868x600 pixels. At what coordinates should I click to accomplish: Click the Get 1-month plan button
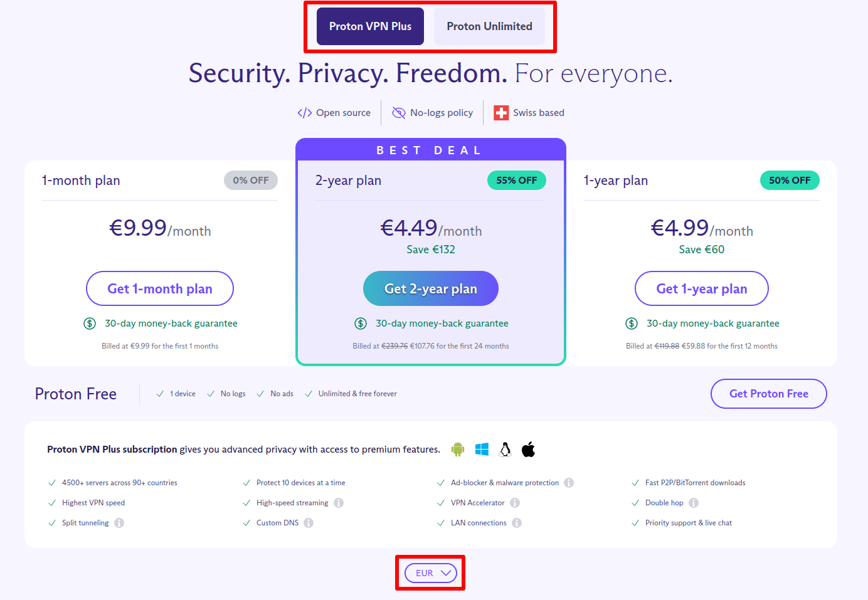coord(159,288)
